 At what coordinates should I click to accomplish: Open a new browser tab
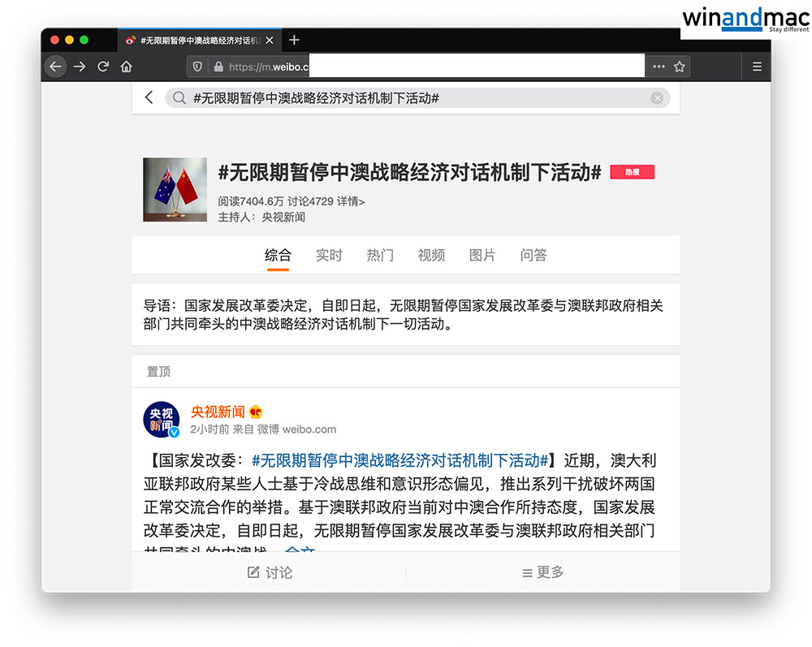(294, 40)
